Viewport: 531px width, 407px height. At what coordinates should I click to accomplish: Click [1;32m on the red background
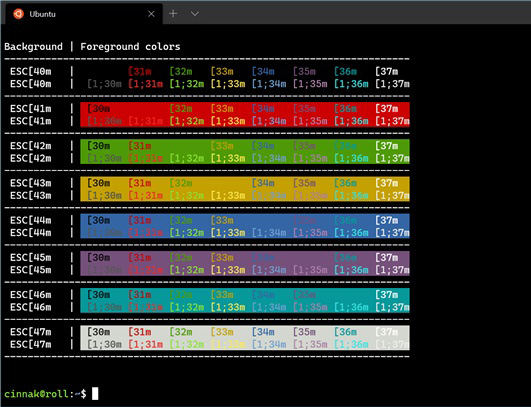[187, 121]
